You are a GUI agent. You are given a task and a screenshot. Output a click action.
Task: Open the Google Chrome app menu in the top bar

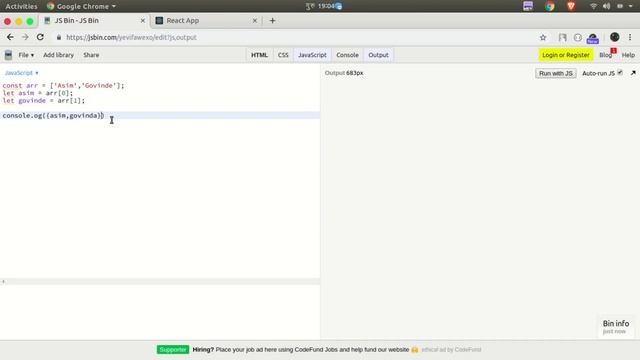coord(81,6)
